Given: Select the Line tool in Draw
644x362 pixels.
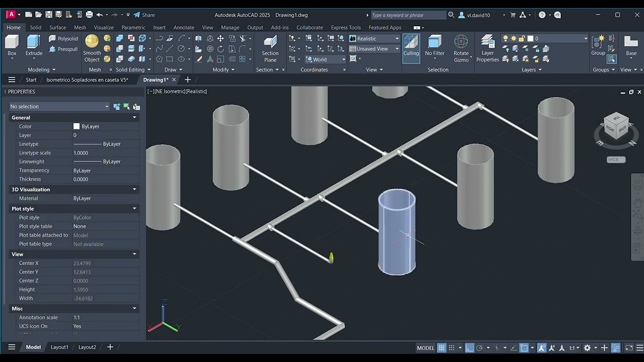Looking at the screenshot, I should (170, 48).
